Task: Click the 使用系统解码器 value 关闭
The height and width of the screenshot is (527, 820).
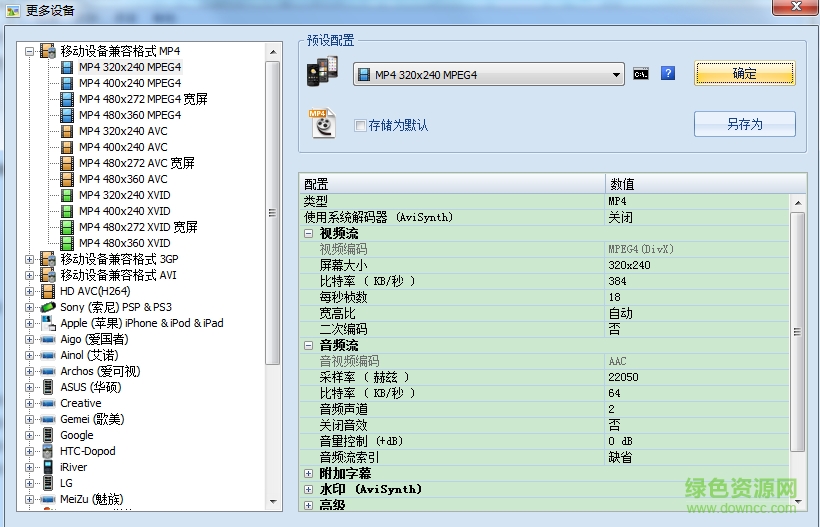Action: click(620, 217)
